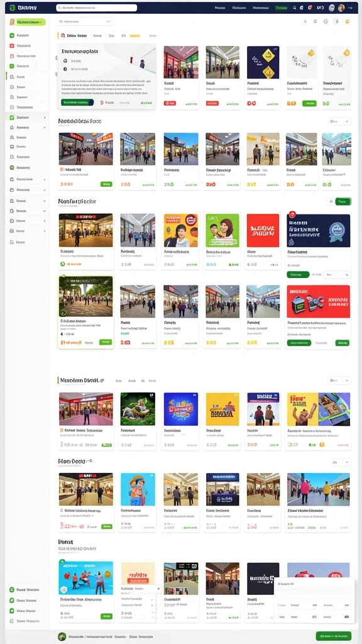This screenshot has width=362, height=644.
Task: Open the black poster with white text in last row
Action: pyautogui.click(x=263, y=579)
